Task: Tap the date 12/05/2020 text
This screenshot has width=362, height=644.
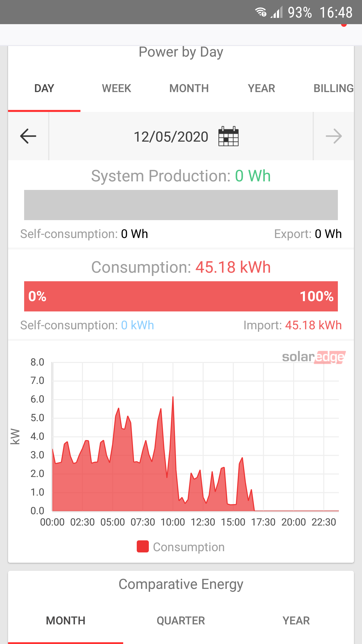Action: pos(171,137)
